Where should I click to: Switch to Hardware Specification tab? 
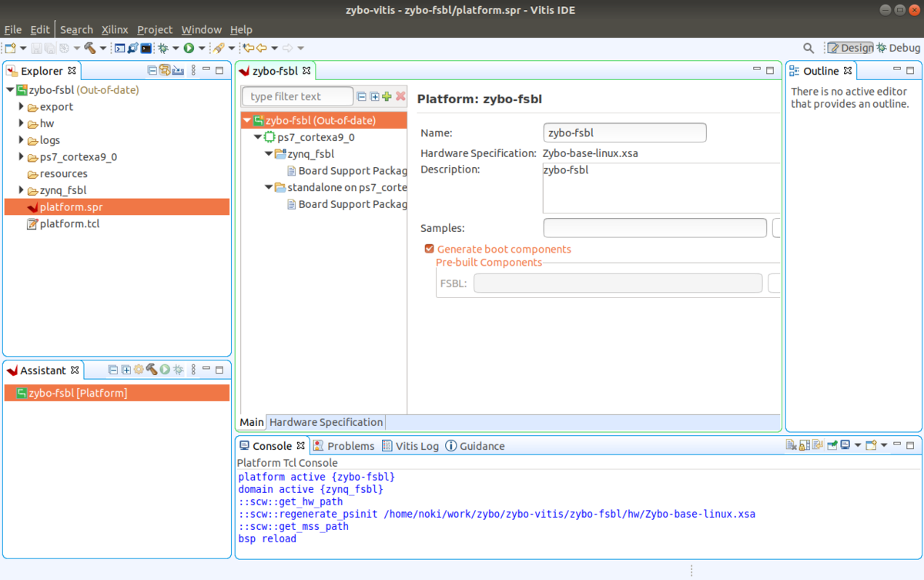[326, 422]
